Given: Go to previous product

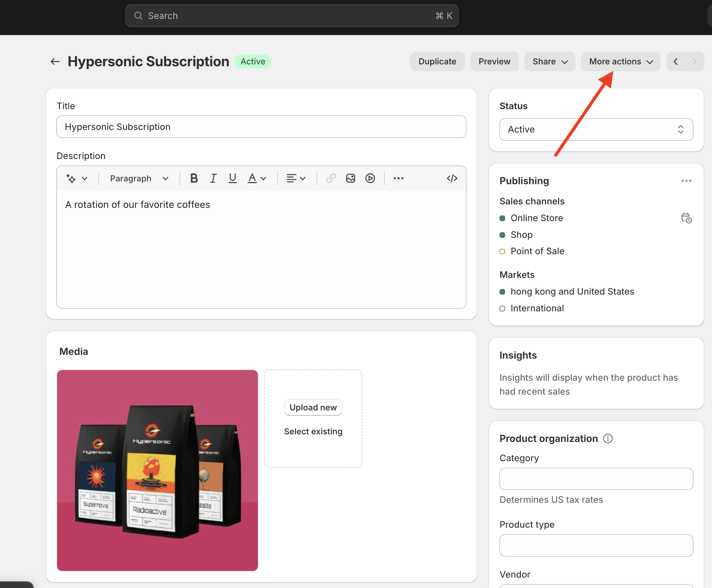Looking at the screenshot, I should [x=676, y=61].
